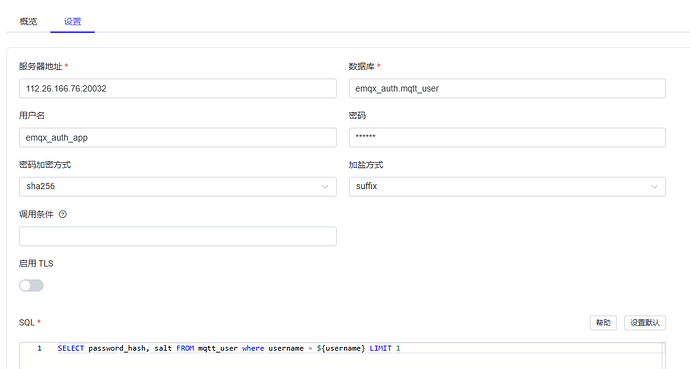Open the 密码加密方式 sha256 dropdown
This screenshot has height=369, width=690.
(178, 186)
